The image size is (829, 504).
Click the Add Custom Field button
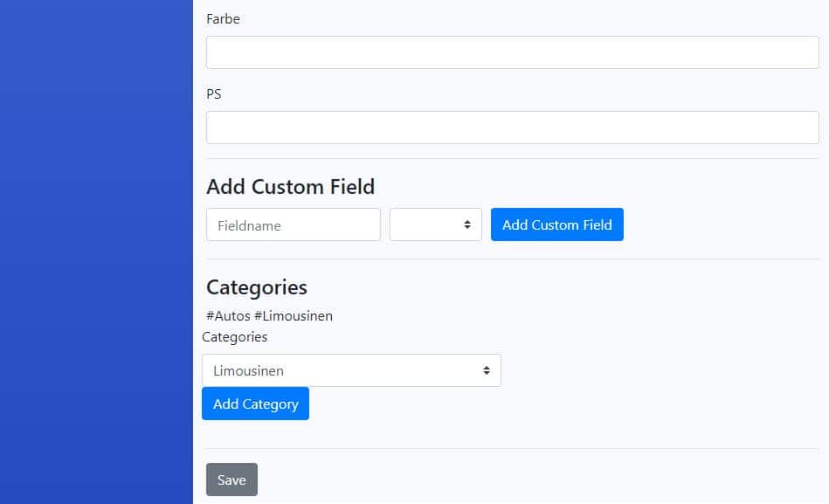click(557, 224)
